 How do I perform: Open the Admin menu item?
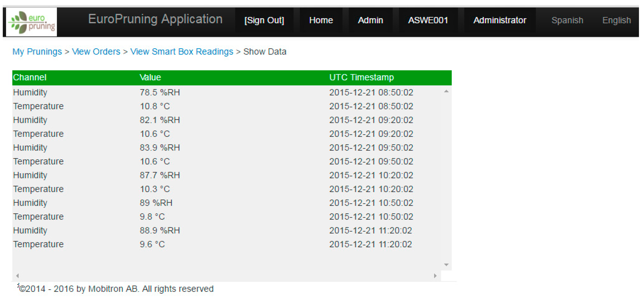point(370,20)
